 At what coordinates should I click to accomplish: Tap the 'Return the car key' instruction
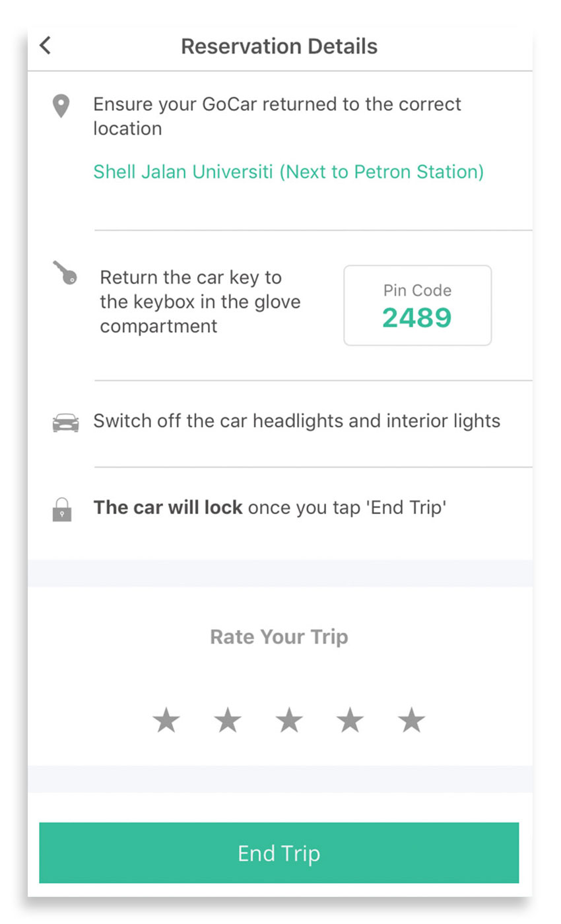(x=200, y=302)
